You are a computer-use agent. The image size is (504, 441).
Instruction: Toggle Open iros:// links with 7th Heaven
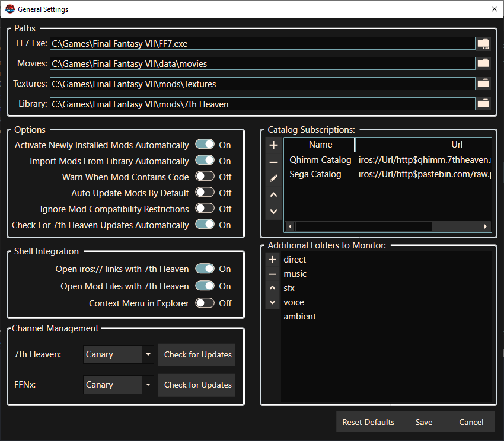click(x=205, y=269)
